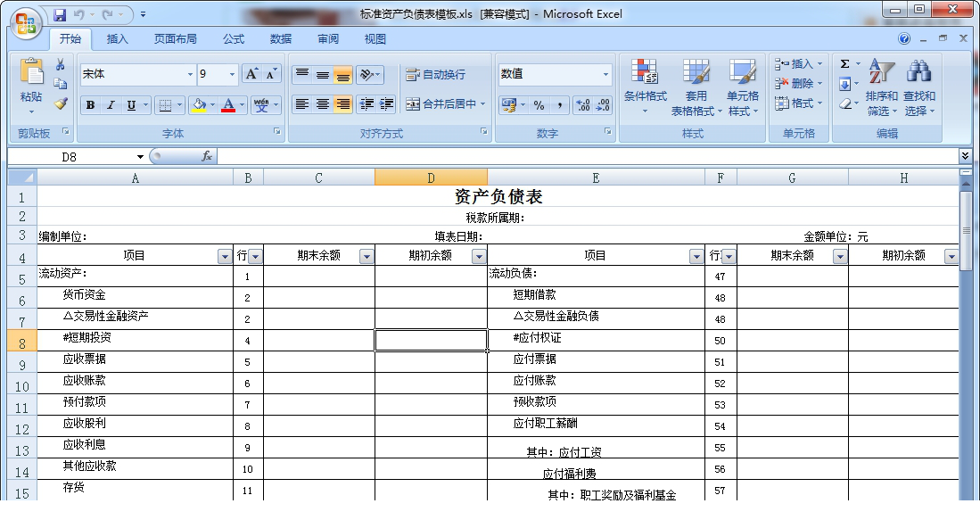Toggle bold formatting
This screenshot has width=980, height=520.
pyautogui.click(x=91, y=105)
